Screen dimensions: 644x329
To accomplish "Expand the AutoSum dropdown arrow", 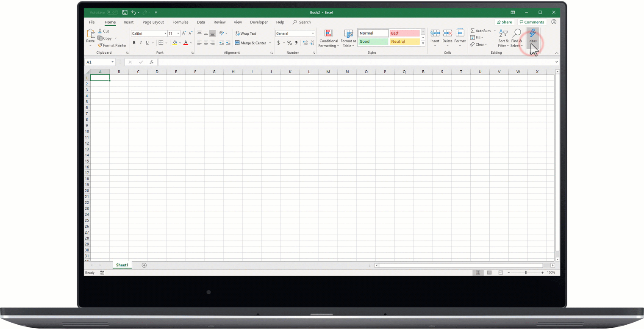I will pos(494,31).
